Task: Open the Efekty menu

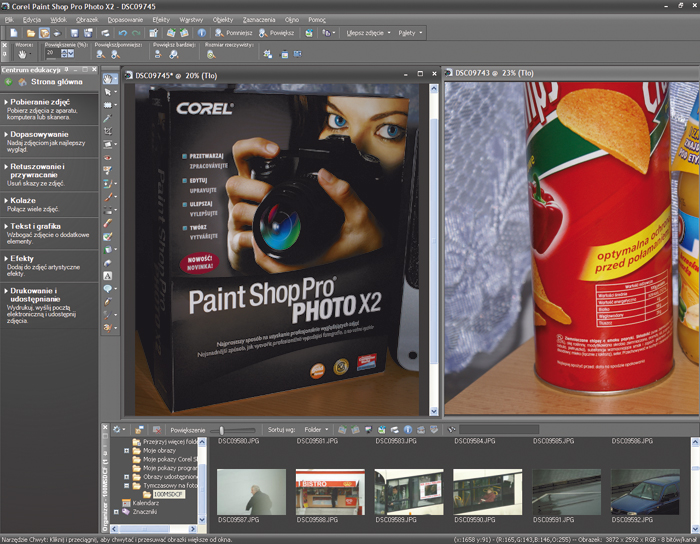Action: [161, 19]
